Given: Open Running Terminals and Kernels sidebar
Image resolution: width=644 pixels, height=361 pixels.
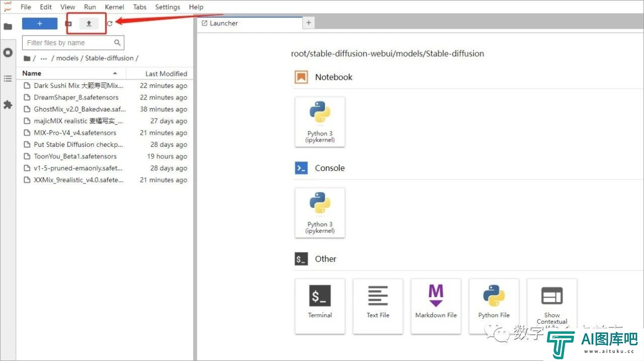Looking at the screenshot, I should click(x=8, y=52).
